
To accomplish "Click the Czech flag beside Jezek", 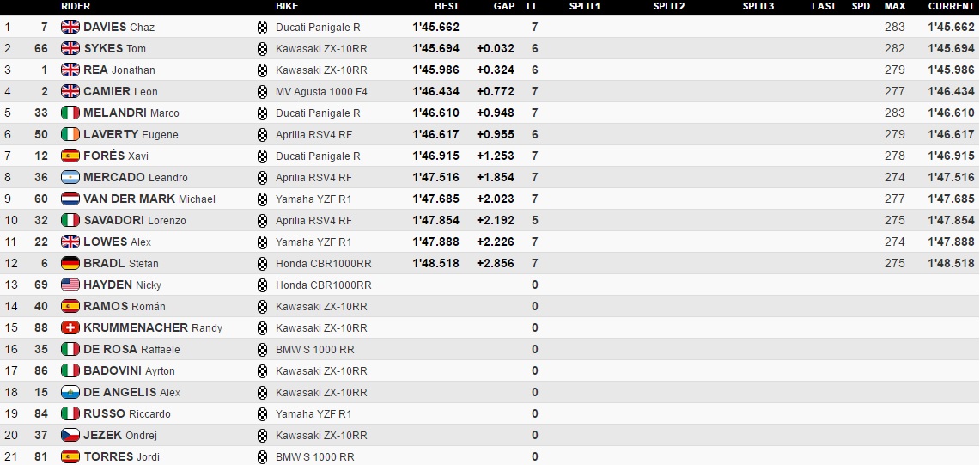I will point(70,435).
